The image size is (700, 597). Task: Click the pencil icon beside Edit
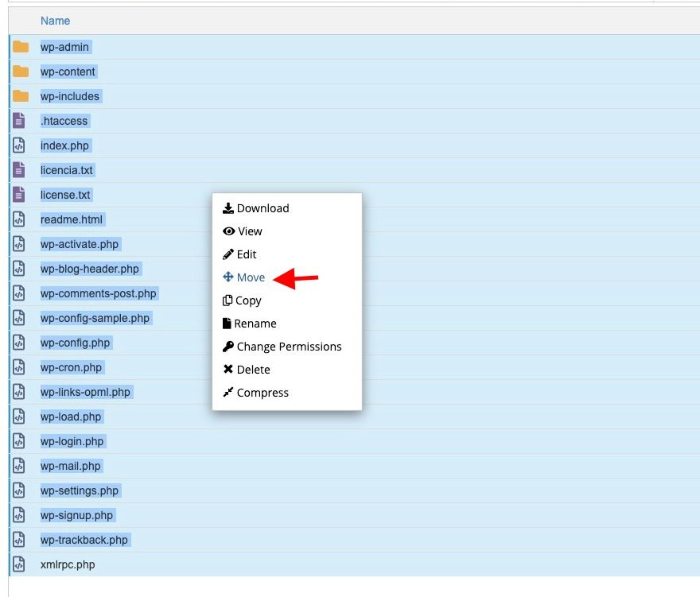[228, 254]
